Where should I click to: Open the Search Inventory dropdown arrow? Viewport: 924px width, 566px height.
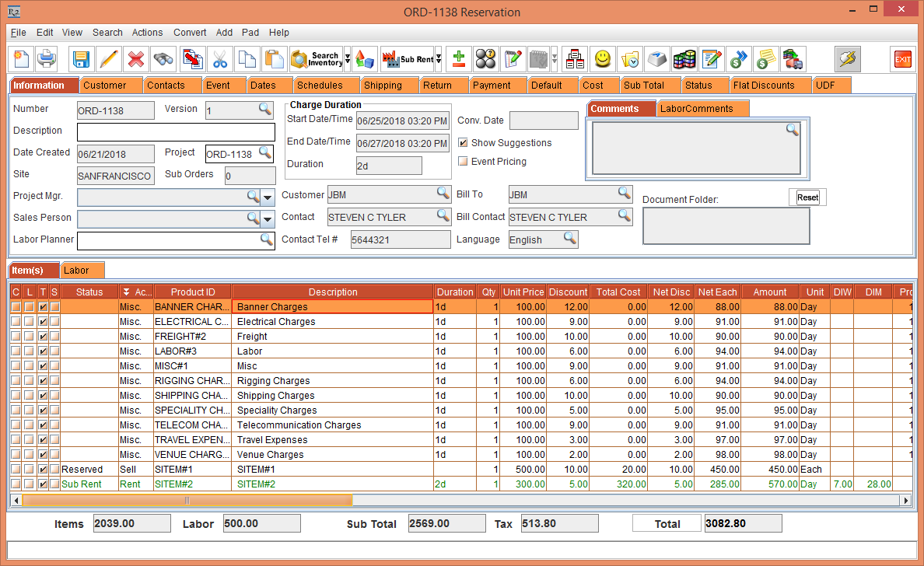coord(347,59)
